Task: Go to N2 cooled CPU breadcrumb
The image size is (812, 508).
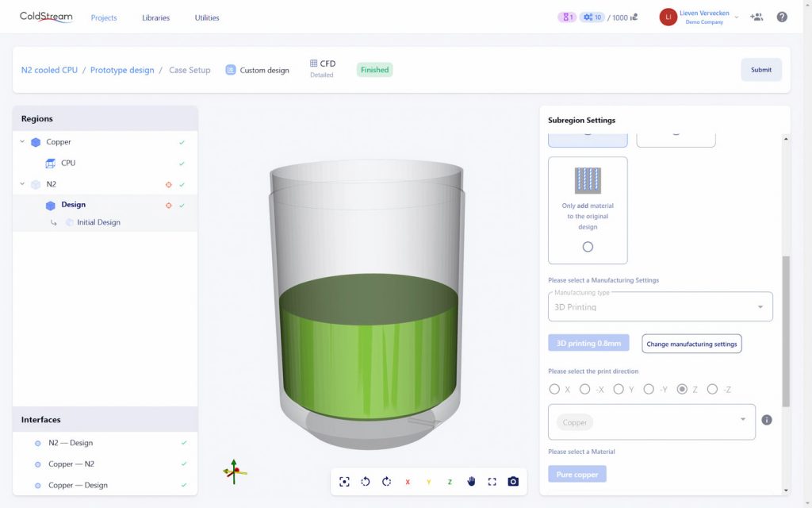Action: pos(49,70)
